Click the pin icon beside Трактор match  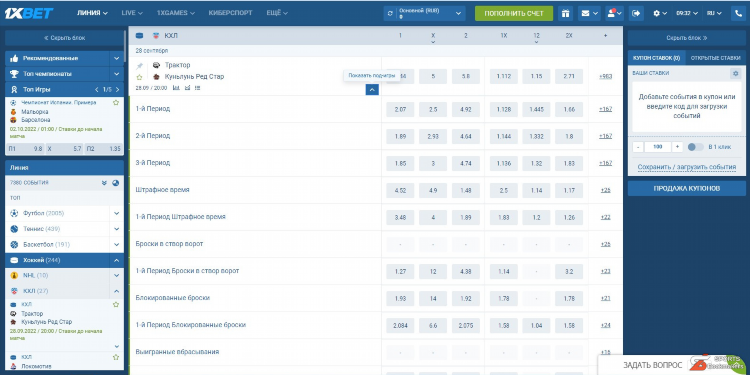coord(139,66)
